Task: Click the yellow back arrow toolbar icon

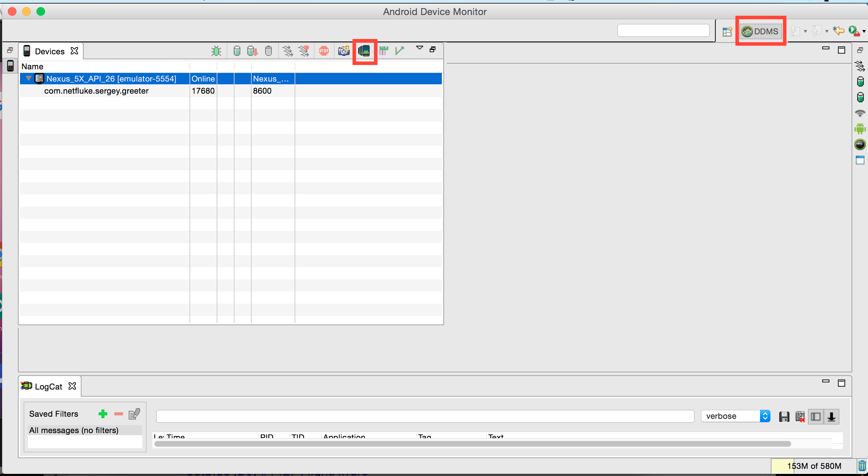Action: coord(839,31)
